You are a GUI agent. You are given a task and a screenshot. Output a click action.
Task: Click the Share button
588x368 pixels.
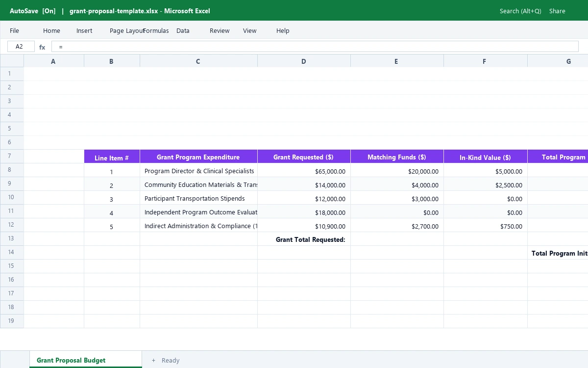[x=557, y=11]
